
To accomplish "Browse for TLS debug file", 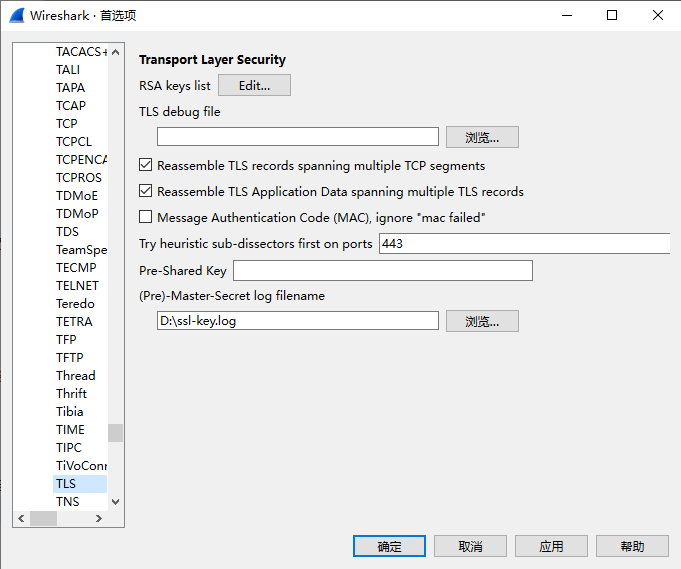I will point(482,137).
